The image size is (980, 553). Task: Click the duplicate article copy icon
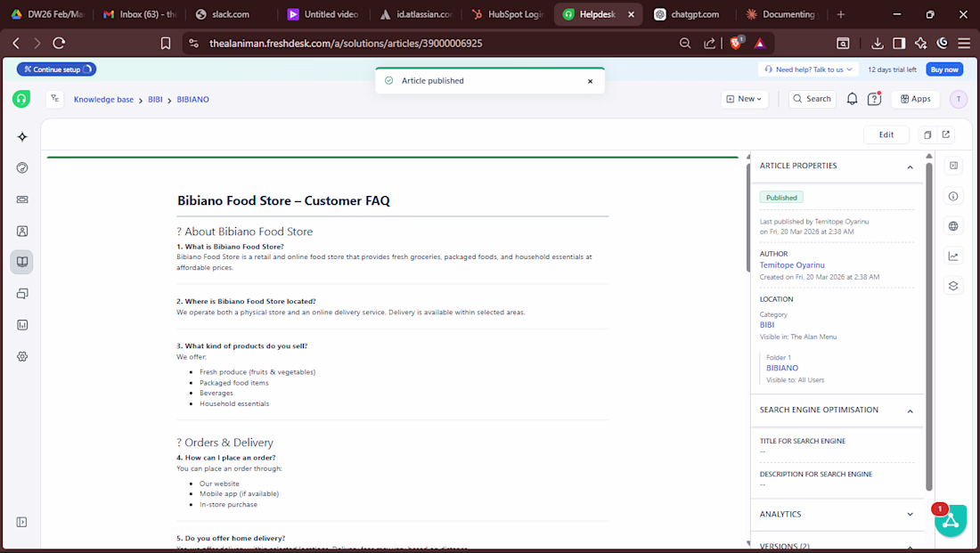pos(927,134)
